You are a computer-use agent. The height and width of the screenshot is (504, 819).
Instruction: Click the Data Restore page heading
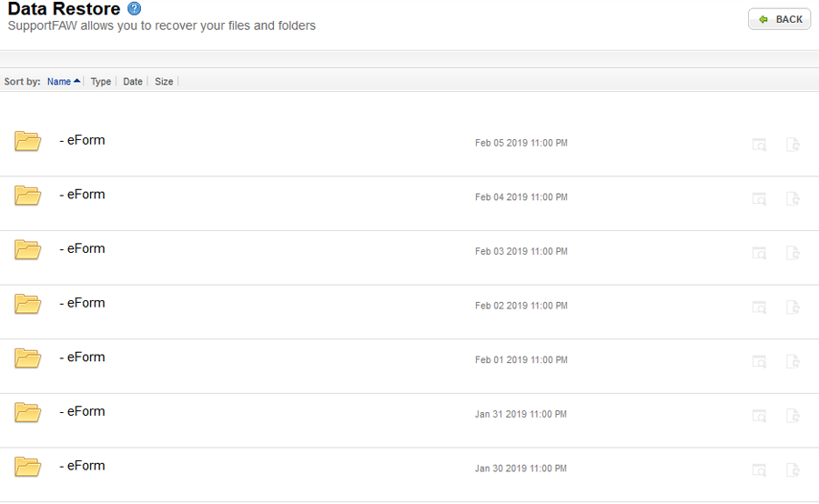point(64,9)
